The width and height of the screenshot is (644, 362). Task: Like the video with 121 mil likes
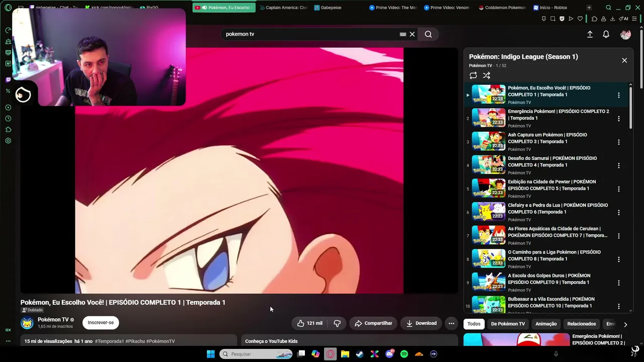point(309,323)
